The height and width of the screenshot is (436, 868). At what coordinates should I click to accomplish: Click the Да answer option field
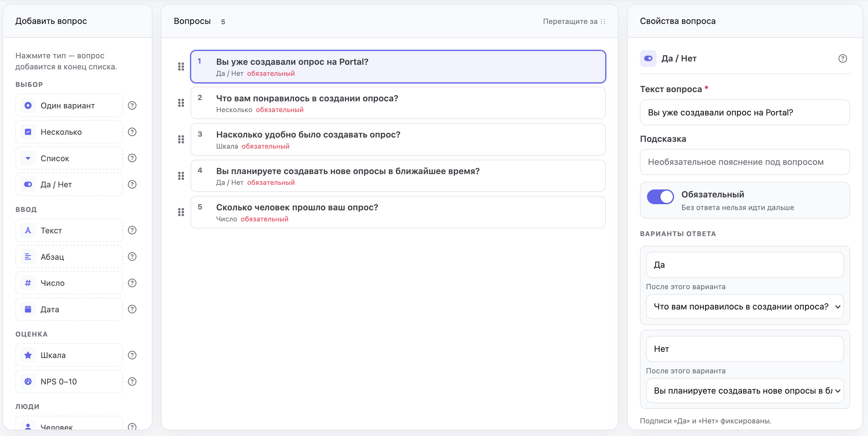[x=745, y=265]
